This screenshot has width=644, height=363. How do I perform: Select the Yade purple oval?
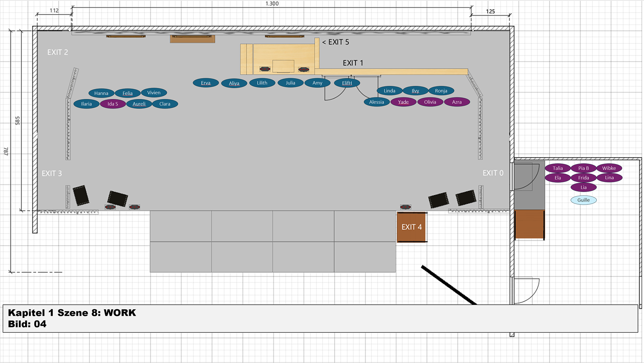tap(403, 102)
